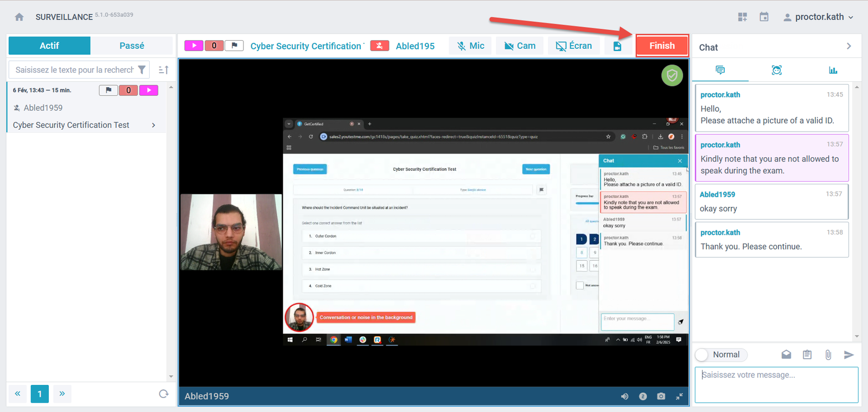Send the chat message with arrow icon
The image size is (868, 412).
pyautogui.click(x=849, y=355)
